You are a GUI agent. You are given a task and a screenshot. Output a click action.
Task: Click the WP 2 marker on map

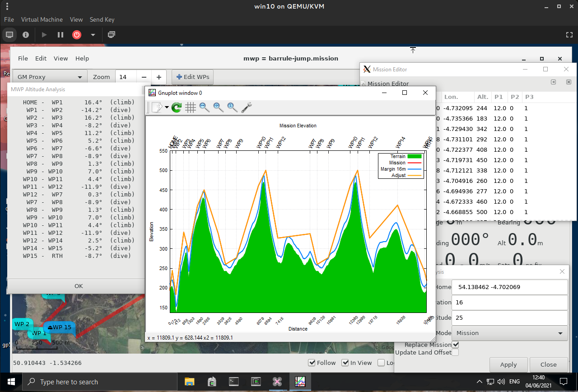pyautogui.click(x=22, y=324)
